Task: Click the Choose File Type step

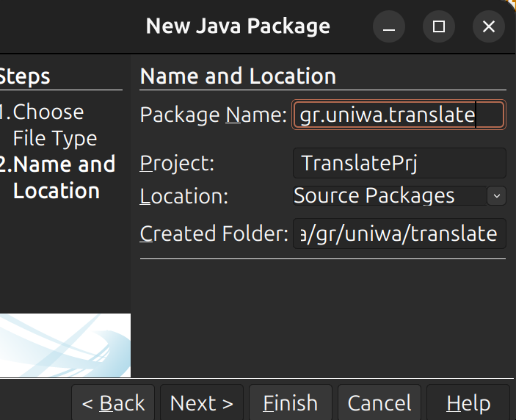Action: pos(48,125)
